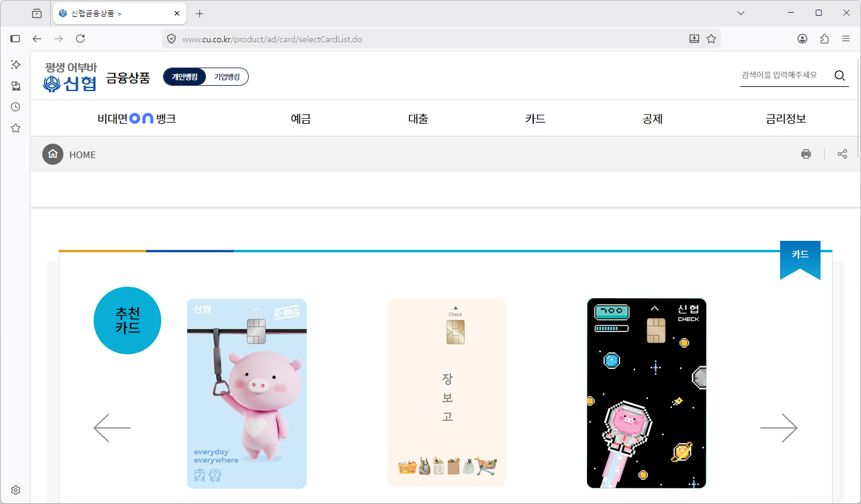Open the synced tabs icon in sidebar
Image resolution: width=861 pixels, height=504 pixels.
click(x=16, y=86)
